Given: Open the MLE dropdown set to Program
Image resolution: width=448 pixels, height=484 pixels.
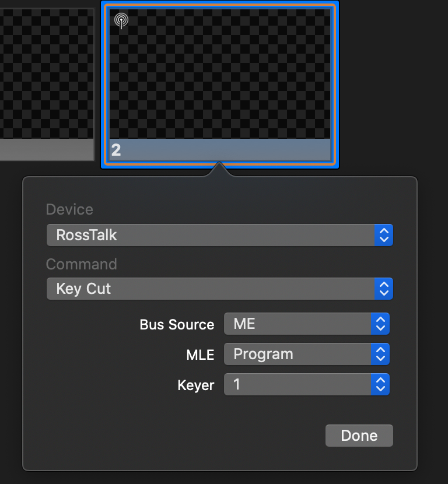Looking at the screenshot, I should [307, 354].
